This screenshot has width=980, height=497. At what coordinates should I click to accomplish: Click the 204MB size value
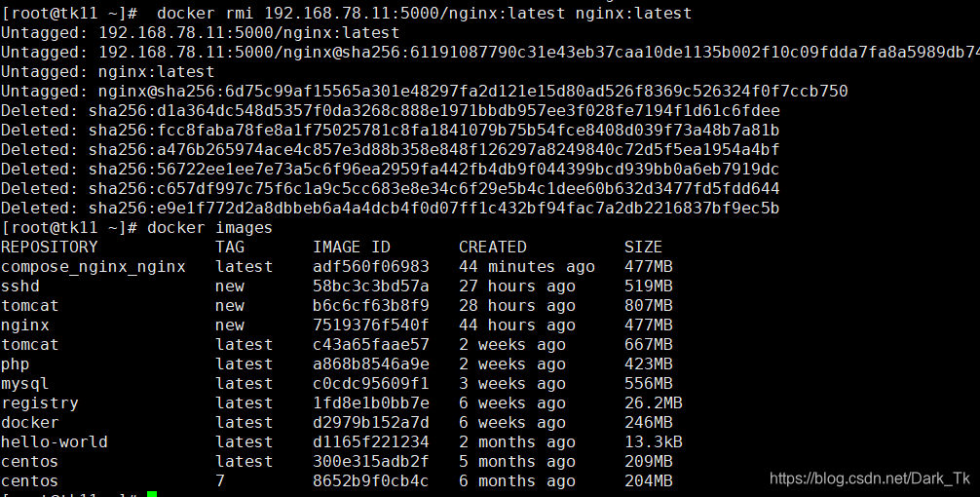(x=648, y=480)
